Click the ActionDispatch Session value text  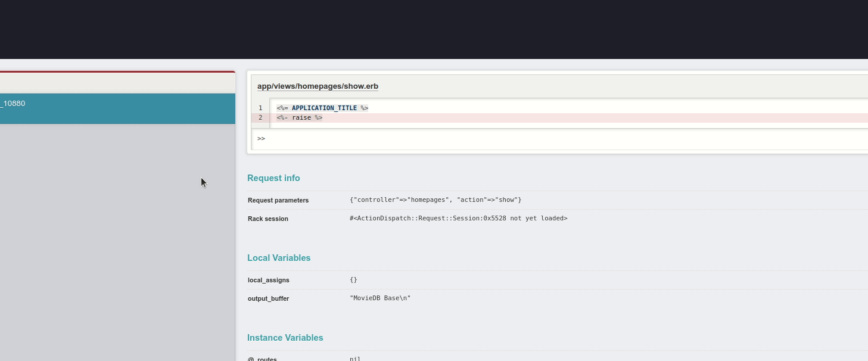point(458,219)
